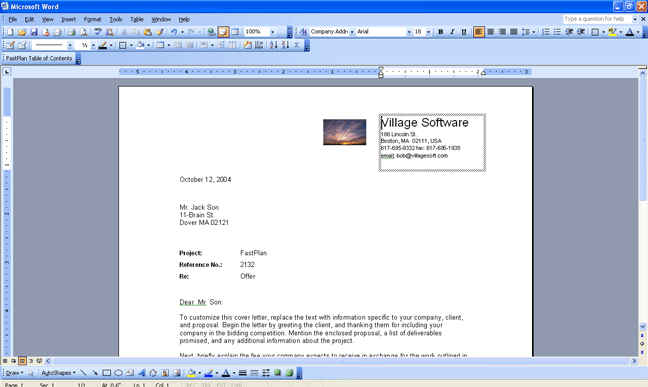Open the font size 18 dropdown
Screen dimensions: 648x387
click(428, 32)
